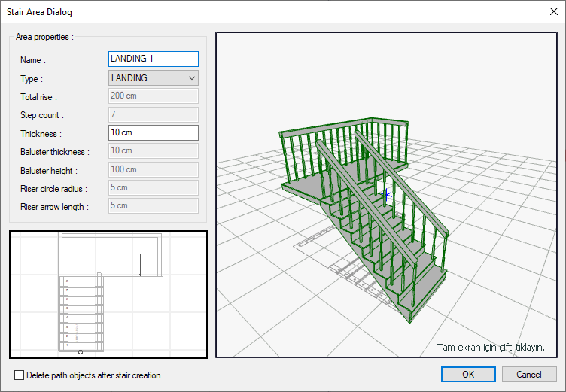
Task: Enable Delete path objects after stair creation
Action: [20, 375]
